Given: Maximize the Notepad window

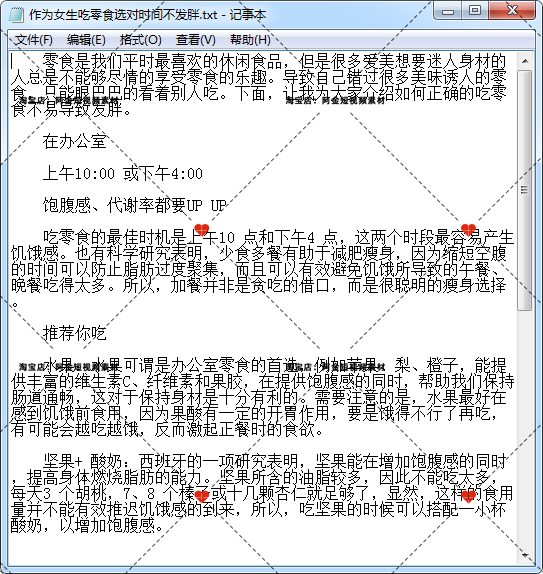Looking at the screenshot, I should [475, 11].
